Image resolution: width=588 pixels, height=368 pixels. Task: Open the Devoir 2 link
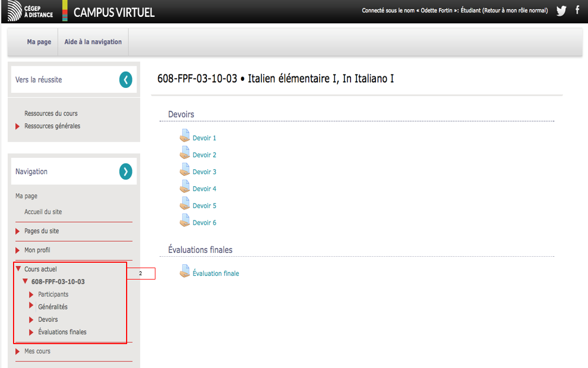(204, 155)
